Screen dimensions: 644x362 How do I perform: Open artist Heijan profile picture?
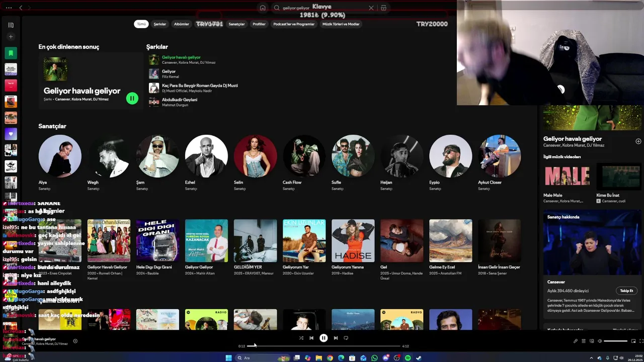coord(401,156)
